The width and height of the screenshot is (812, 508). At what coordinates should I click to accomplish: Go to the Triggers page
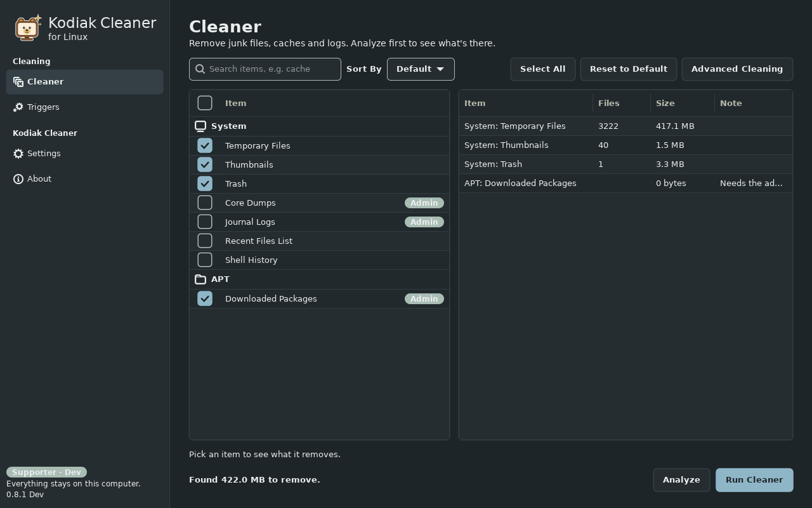pos(84,107)
